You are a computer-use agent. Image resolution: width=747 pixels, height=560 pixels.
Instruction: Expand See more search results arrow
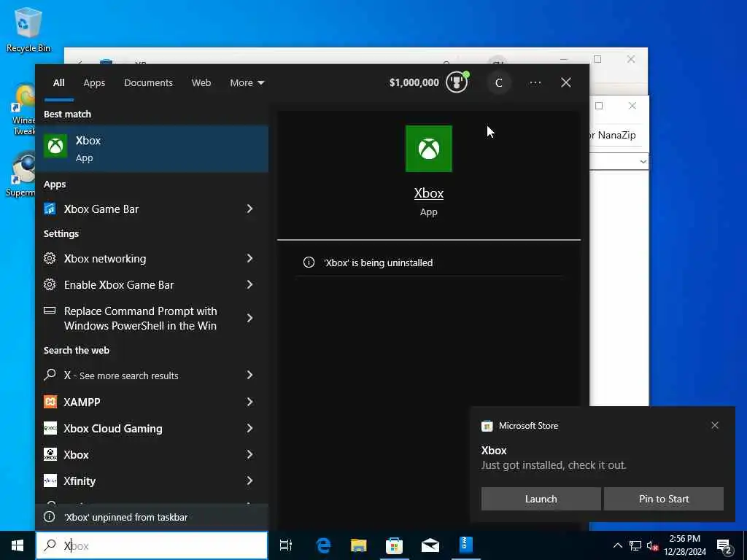pyautogui.click(x=249, y=376)
